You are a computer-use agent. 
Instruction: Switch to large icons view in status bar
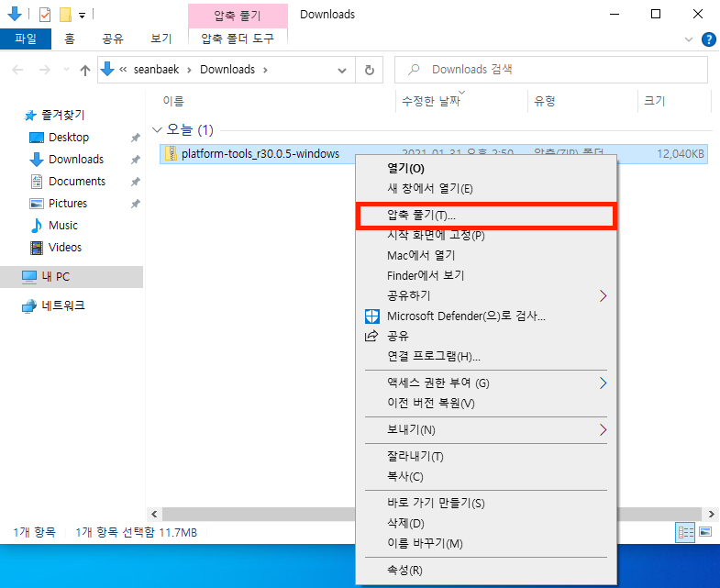click(x=705, y=532)
